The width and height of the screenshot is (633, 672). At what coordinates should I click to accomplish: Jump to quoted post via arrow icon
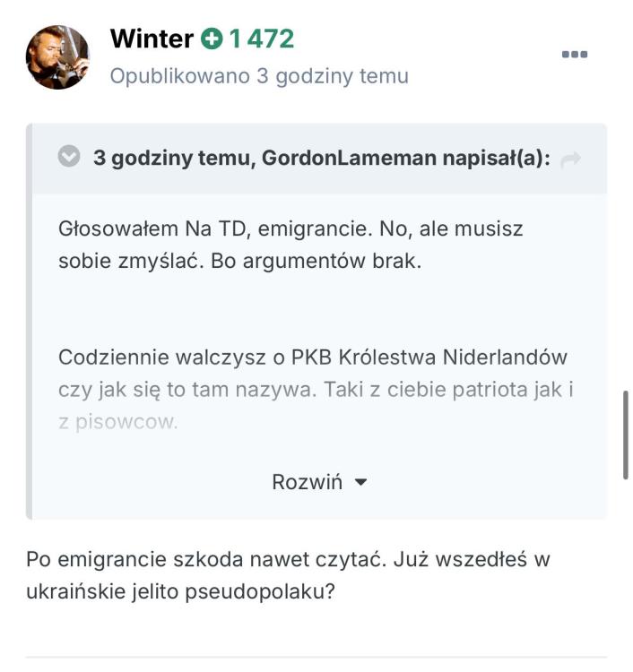click(x=570, y=159)
